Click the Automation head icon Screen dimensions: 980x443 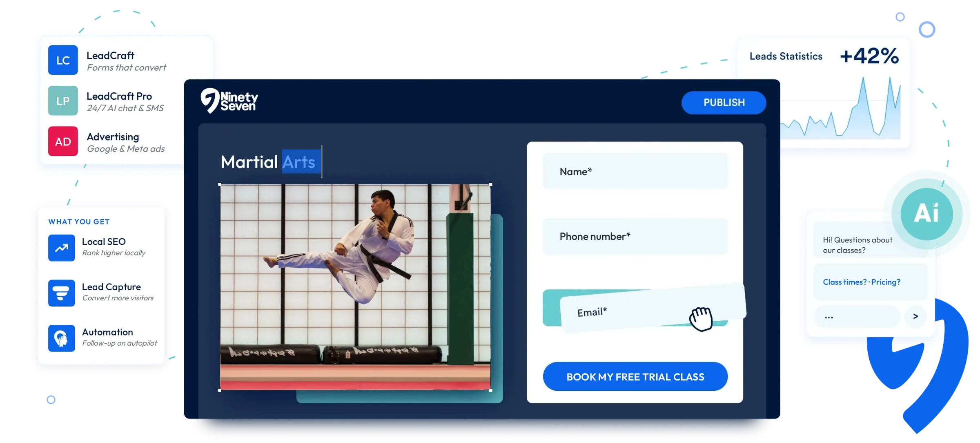[62, 338]
